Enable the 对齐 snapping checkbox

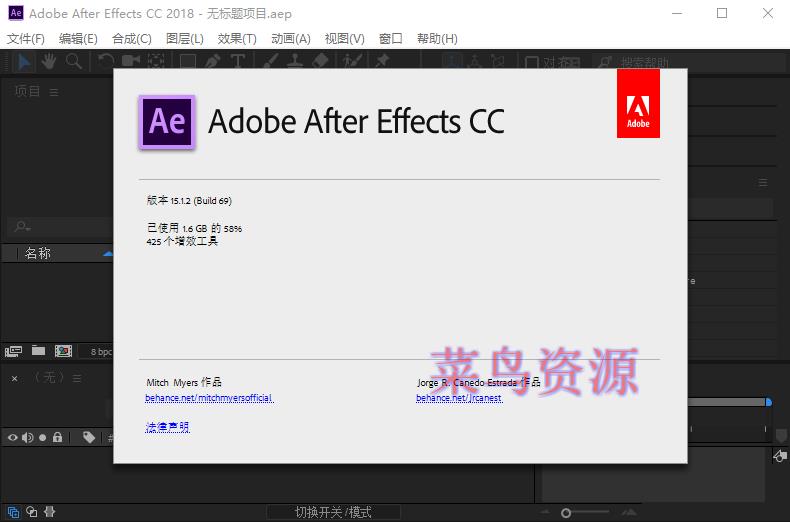(532, 62)
